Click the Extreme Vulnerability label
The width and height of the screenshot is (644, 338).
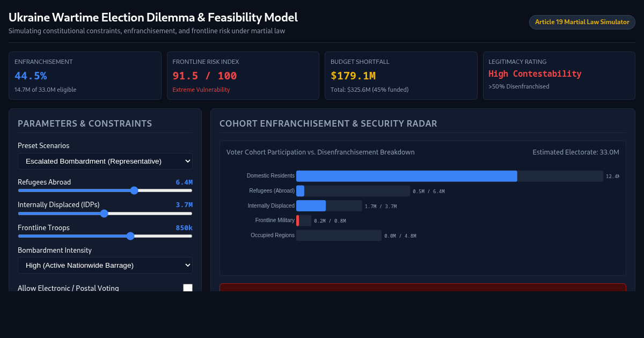point(201,90)
